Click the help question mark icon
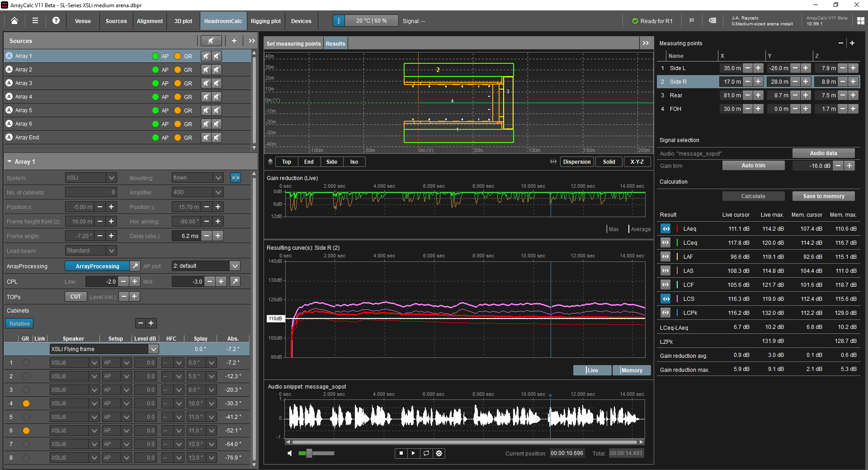The image size is (868, 470). 56,21
